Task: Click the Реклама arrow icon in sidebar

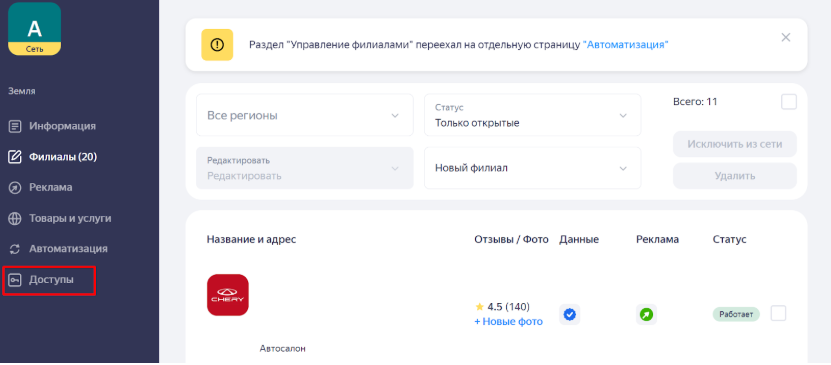Action: [x=15, y=188]
